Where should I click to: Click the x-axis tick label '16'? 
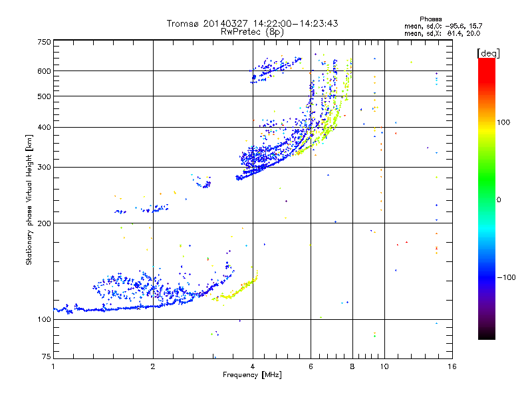(x=452, y=366)
